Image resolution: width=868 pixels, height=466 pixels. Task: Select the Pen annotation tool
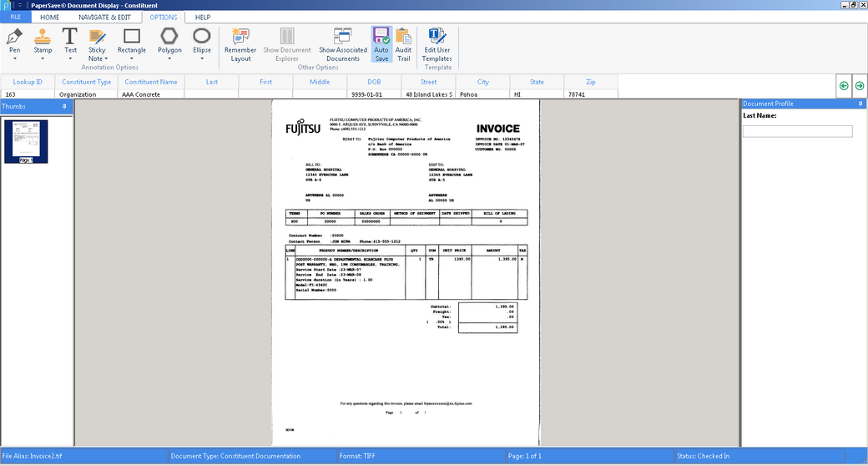pos(15,37)
